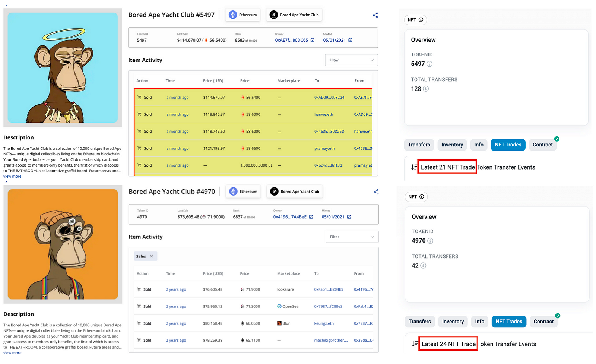Viewport: 596px width, 364px height.
Task: Expand the description with view more
Action: pyautogui.click(x=12, y=176)
